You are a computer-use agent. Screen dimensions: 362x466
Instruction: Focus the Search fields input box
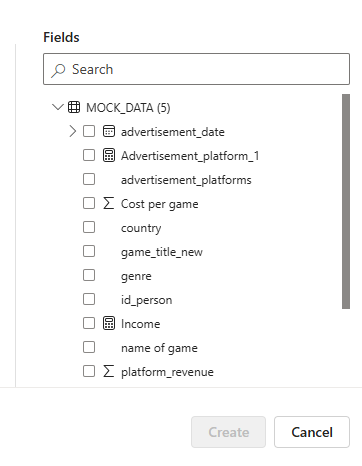pyautogui.click(x=196, y=69)
